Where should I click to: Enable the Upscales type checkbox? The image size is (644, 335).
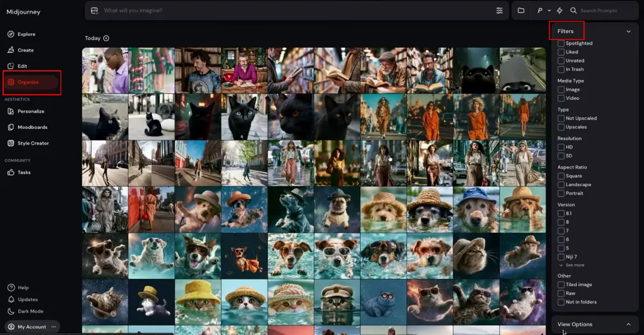(561, 127)
